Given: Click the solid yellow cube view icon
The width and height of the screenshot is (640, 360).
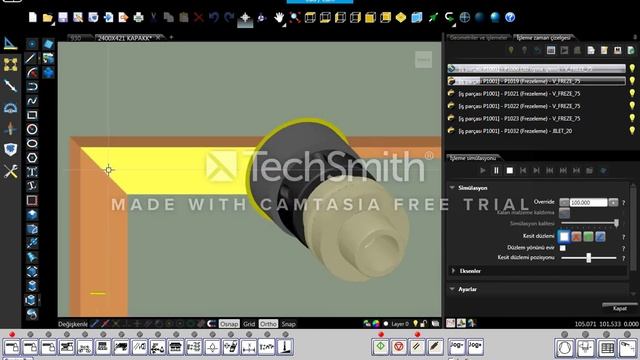Looking at the screenshot, I should pos(371,17).
